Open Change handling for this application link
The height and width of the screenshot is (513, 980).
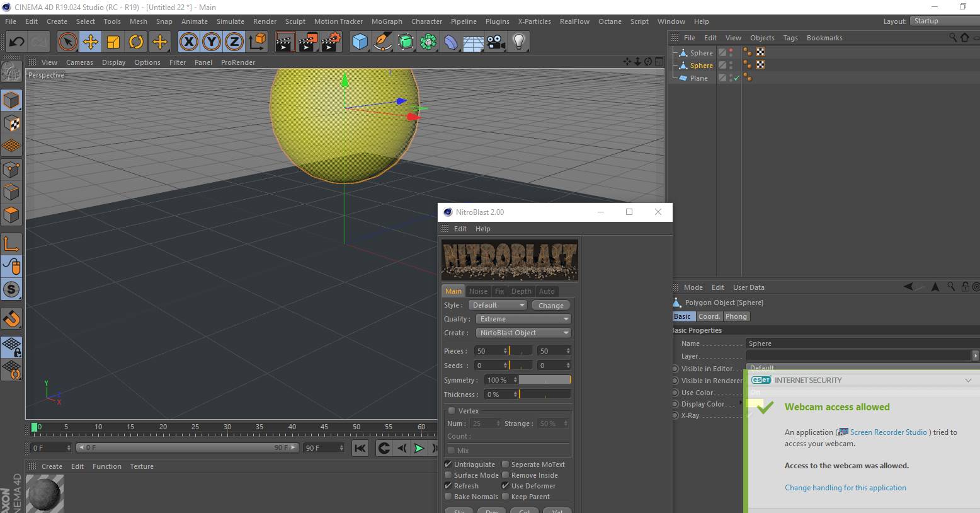point(845,488)
